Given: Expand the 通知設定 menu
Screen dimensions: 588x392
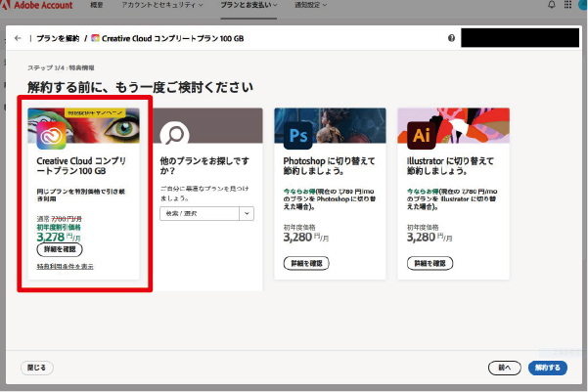Looking at the screenshot, I should [x=310, y=5].
